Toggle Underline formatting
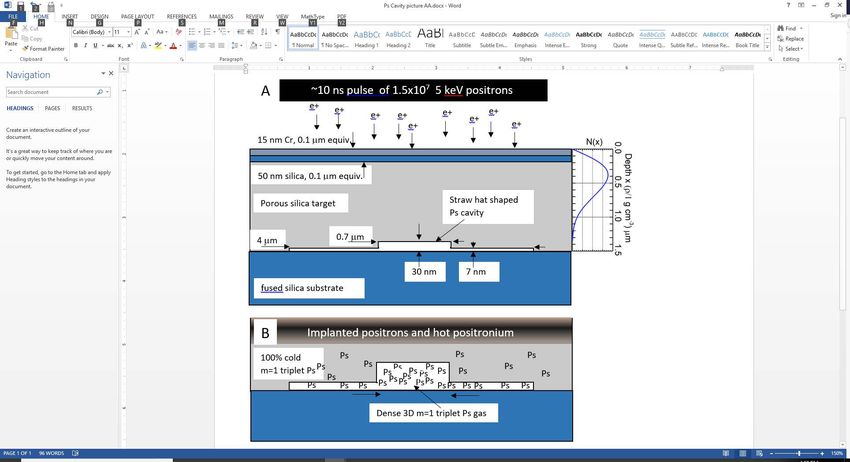 click(x=95, y=46)
